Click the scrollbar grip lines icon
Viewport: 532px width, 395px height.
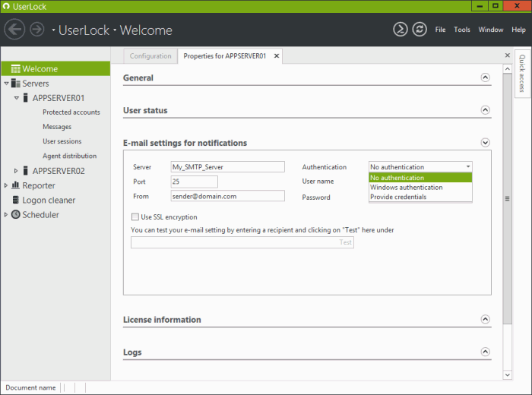coord(507,199)
